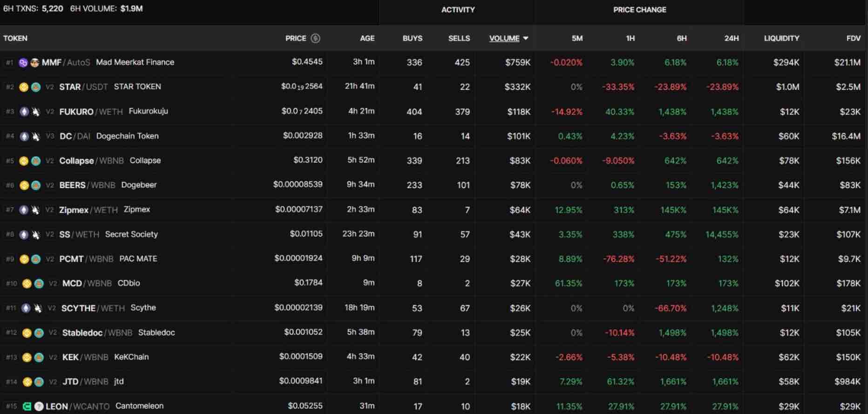This screenshot has width=868, height=414.
Task: Click the V3 version badge in DC row
Action: pyautogui.click(x=50, y=136)
